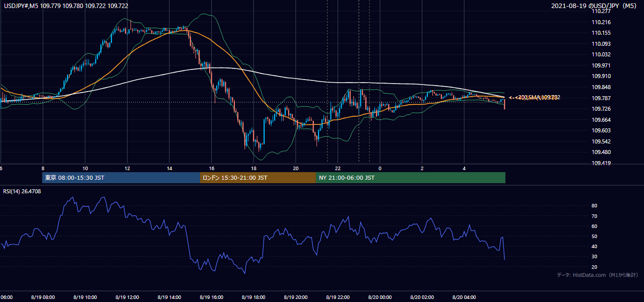Select the 東京 08:00-15:30 JST session bar
This screenshot has width=644, height=302.
(x=121, y=178)
